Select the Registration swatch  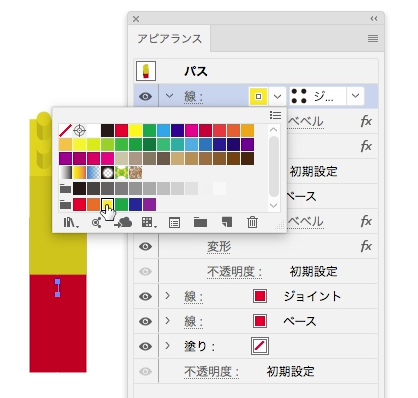(79, 130)
